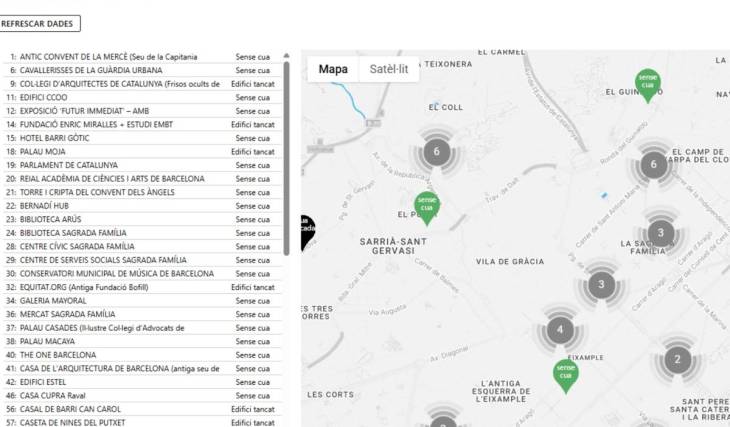730x427 pixels.
Task: Select BIBLIOTECA ARÚS row
Action: click(x=142, y=219)
